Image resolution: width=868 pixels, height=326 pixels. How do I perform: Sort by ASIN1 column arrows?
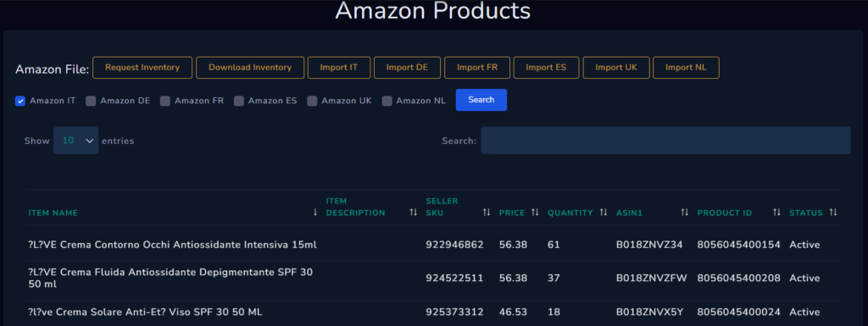pos(684,213)
